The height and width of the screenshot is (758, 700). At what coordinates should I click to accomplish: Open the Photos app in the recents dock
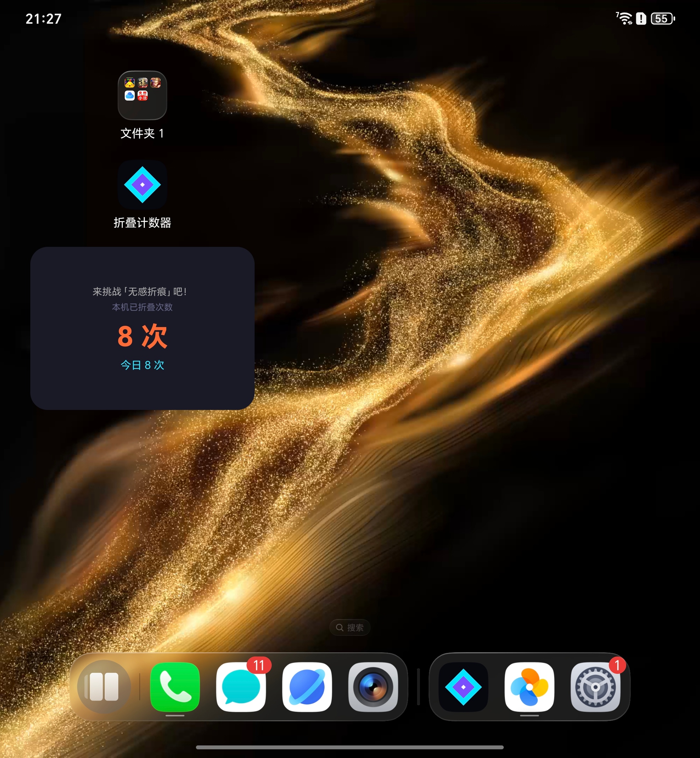530,687
